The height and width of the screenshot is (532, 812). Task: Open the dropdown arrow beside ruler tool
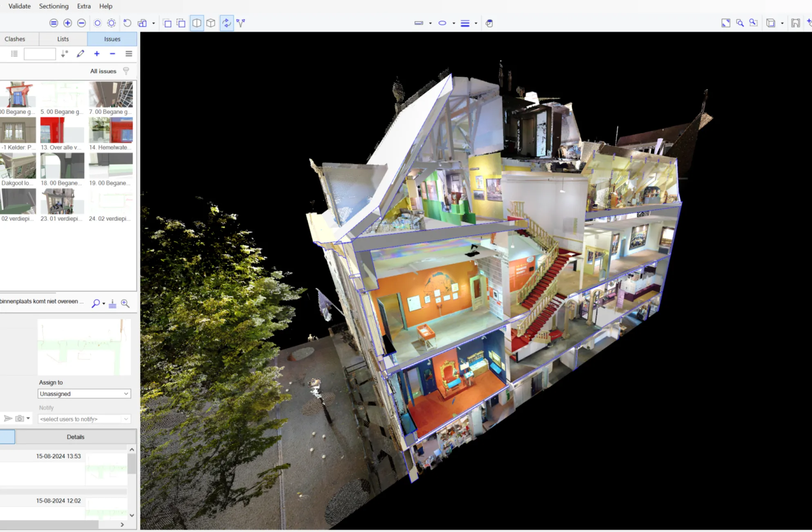coord(430,23)
